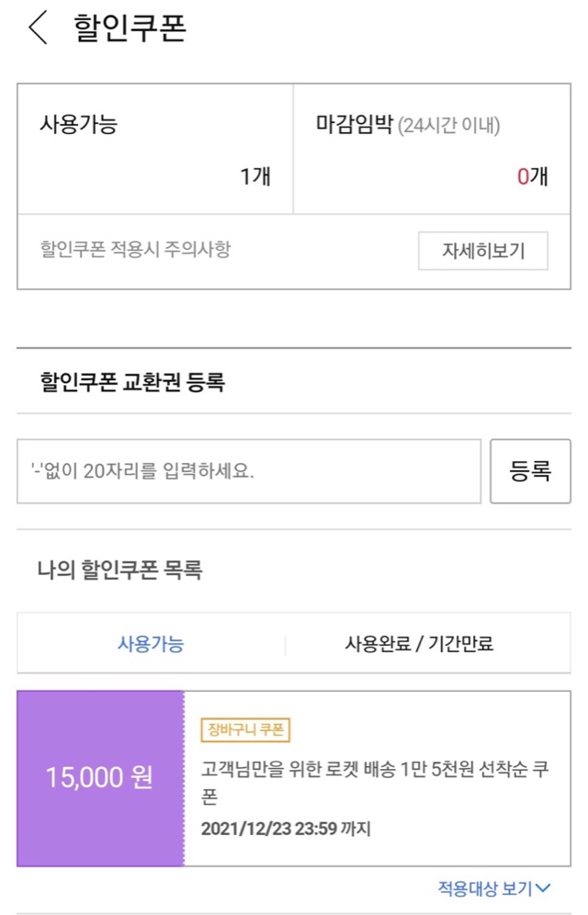
Task: Expand 적용대상 보기 link
Action: click(485, 888)
